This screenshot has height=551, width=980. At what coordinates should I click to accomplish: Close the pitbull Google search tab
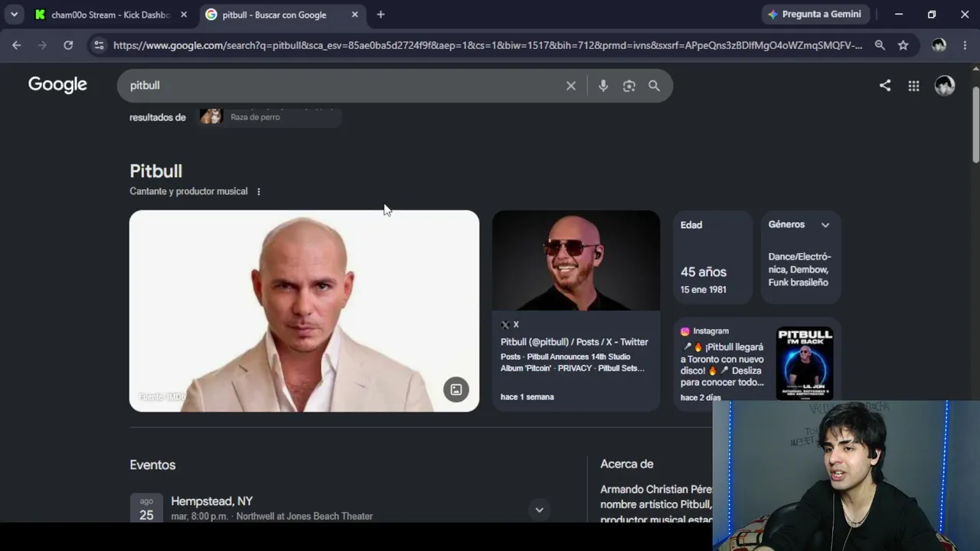click(x=354, y=15)
